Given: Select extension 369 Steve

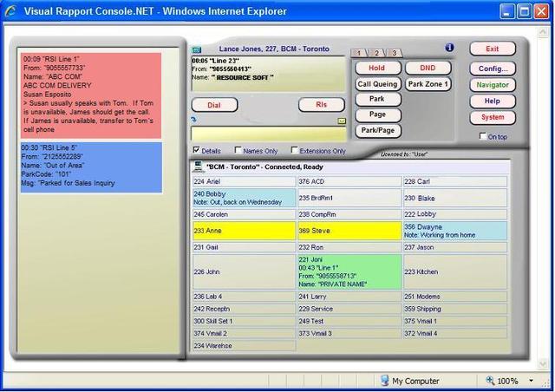Looking at the screenshot, I should tap(349, 231).
